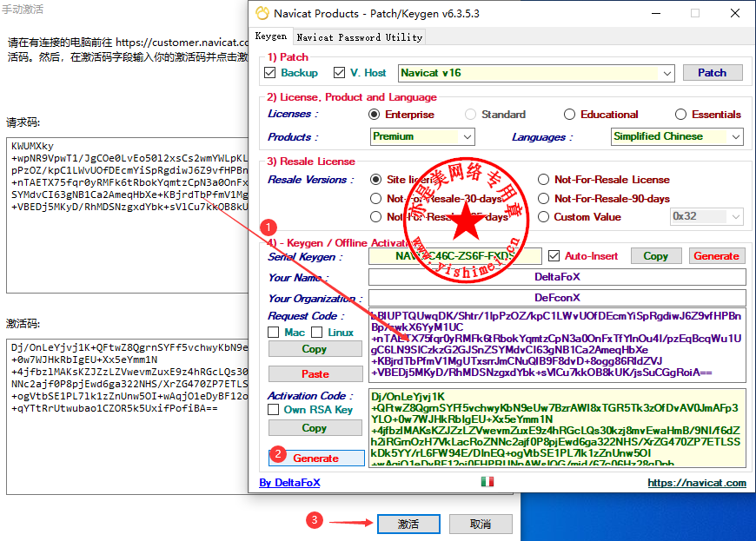Click the 手动激活 window title text
This screenshot has width=756, height=541.
coord(23,10)
